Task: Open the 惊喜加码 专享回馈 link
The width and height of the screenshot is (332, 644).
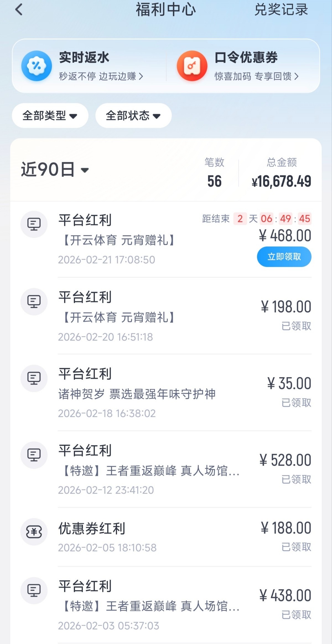Action: point(256,76)
